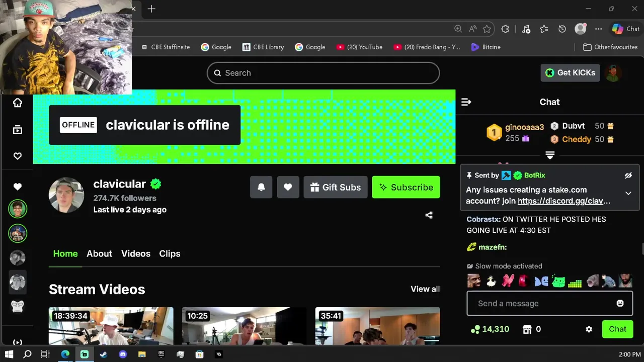644x362 pixels.
Task: Open the CBE Staffinsite bookmark
Action: click(165, 47)
